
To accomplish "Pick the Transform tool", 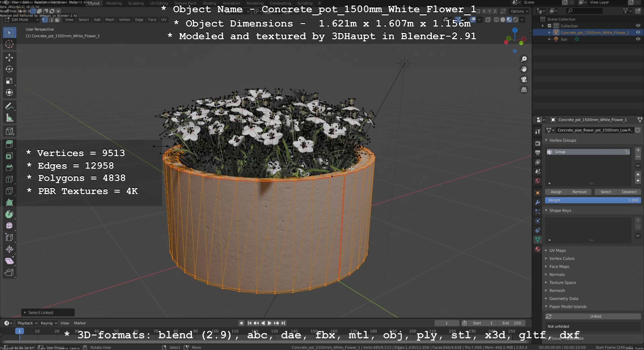I will click(x=10, y=93).
